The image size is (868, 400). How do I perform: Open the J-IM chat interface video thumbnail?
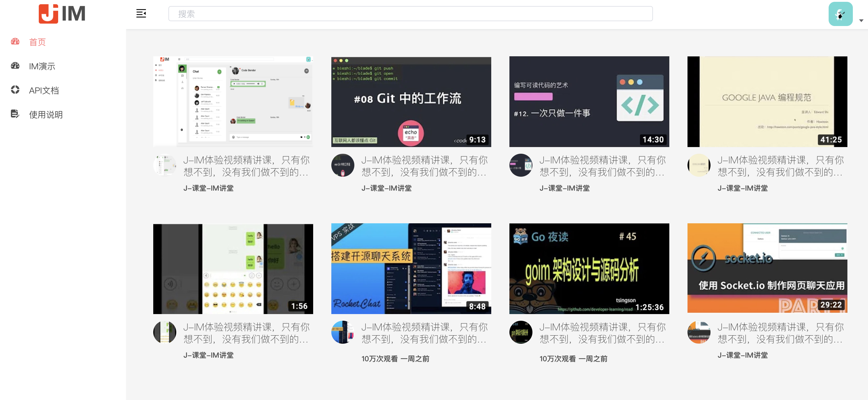233,102
